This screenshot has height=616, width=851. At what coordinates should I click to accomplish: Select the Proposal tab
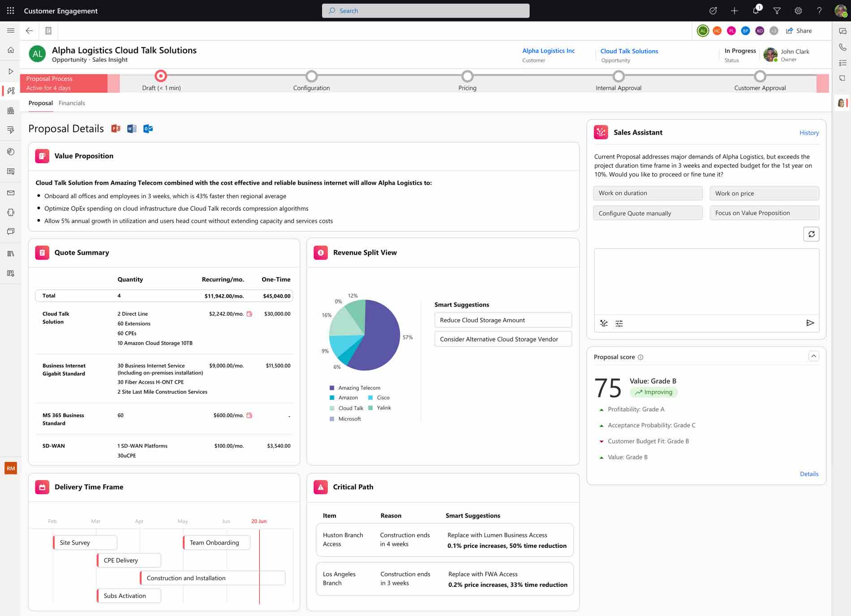(x=40, y=103)
